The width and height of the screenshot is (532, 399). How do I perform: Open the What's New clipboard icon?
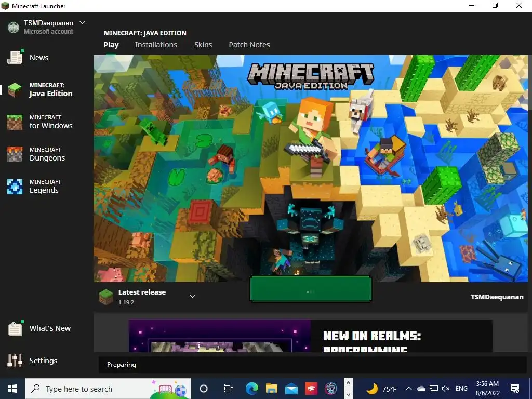[x=15, y=328]
